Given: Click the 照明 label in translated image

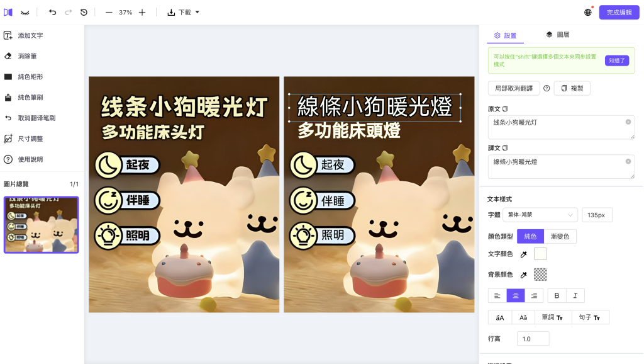Looking at the screenshot, I should tap(333, 235).
